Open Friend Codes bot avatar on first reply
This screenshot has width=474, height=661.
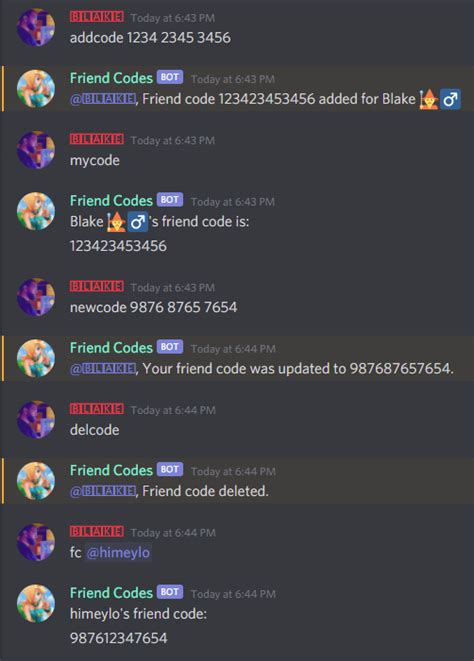point(36,89)
